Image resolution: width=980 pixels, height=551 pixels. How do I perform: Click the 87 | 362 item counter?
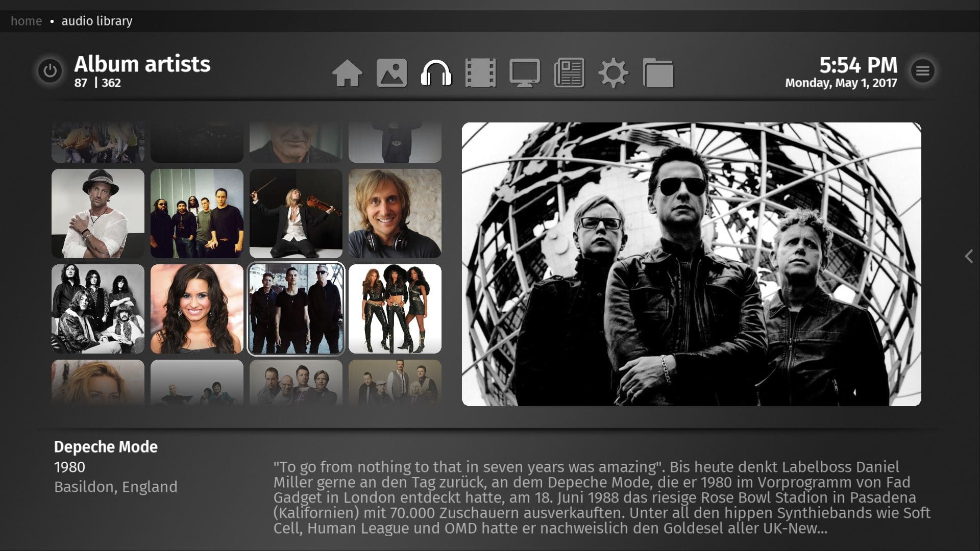pyautogui.click(x=97, y=83)
